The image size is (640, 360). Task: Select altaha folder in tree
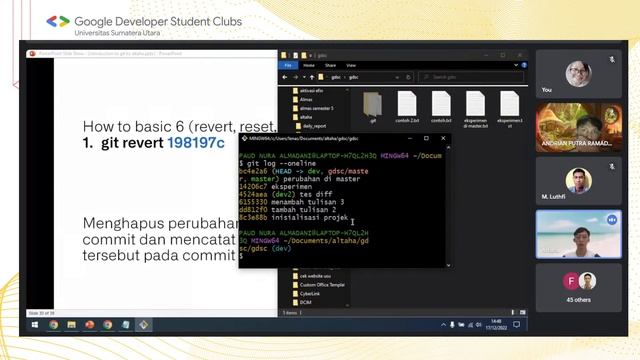coord(302,117)
